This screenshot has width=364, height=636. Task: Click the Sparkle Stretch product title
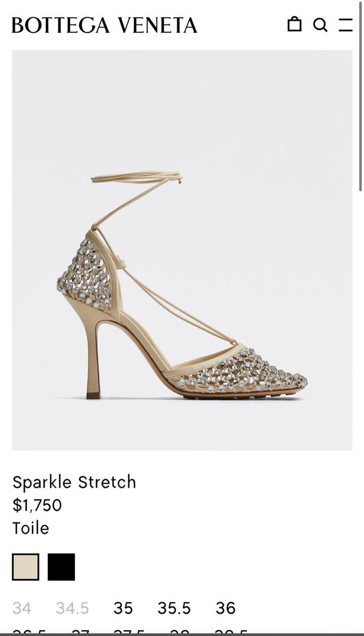[74, 482]
